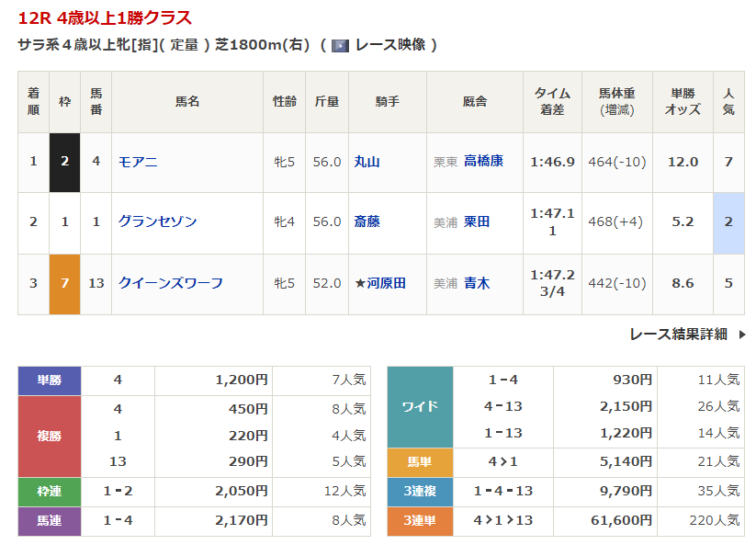
Task: Open horse モアニ profile link
Action: point(138,162)
